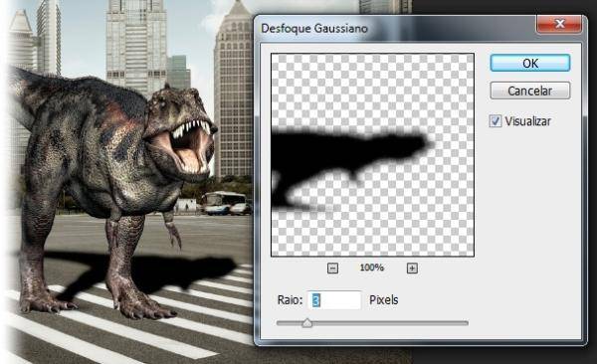Click the right end of the Raio slider track
This screenshot has height=364, width=597.
pyautogui.click(x=465, y=323)
